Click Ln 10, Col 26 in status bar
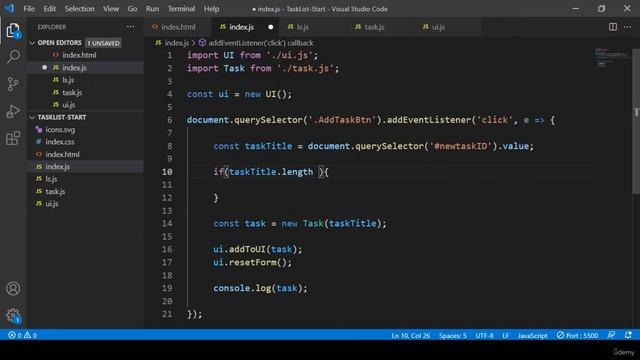The height and width of the screenshot is (360, 640). click(x=411, y=336)
